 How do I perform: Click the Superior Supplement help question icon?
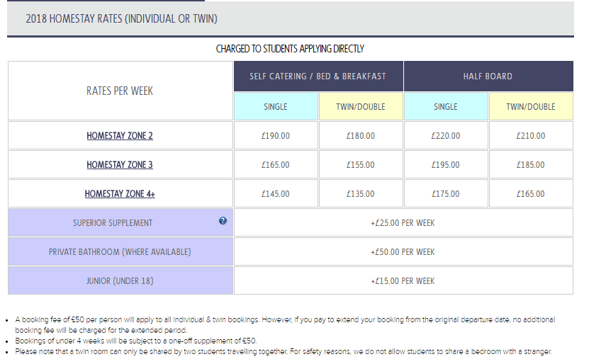point(223,221)
